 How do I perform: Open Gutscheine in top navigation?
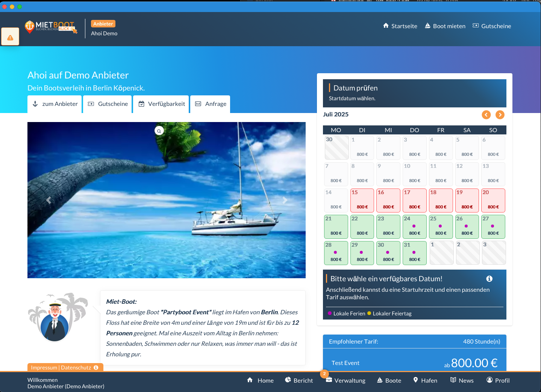[492, 26]
